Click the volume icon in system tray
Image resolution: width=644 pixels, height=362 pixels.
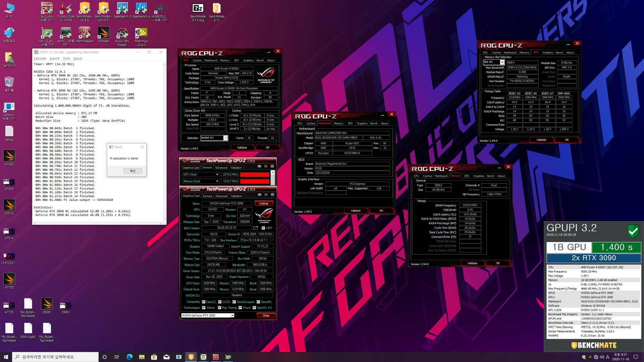point(601,357)
